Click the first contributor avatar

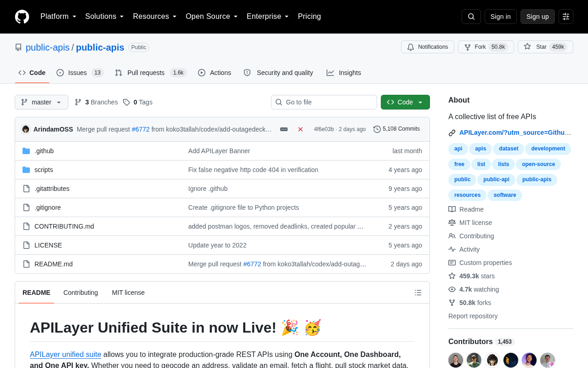(456, 360)
